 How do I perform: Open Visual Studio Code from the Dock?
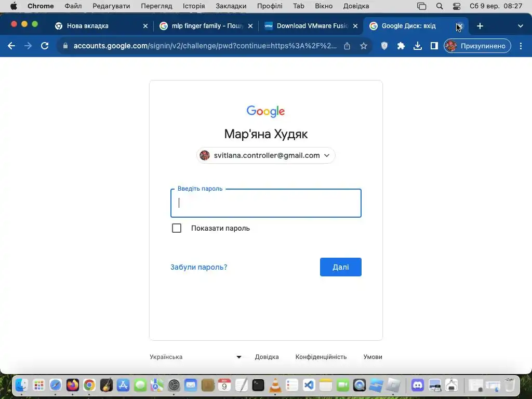click(x=309, y=385)
